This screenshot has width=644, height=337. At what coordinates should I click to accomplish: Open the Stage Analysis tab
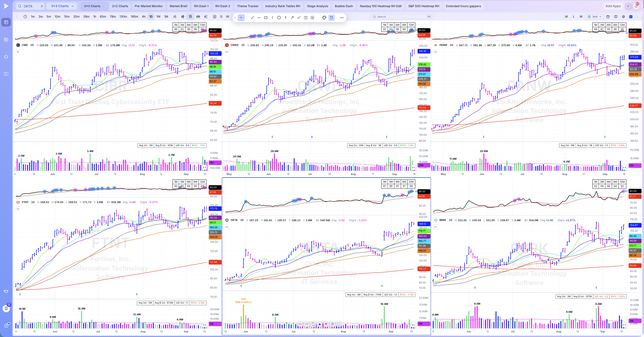(x=318, y=6)
